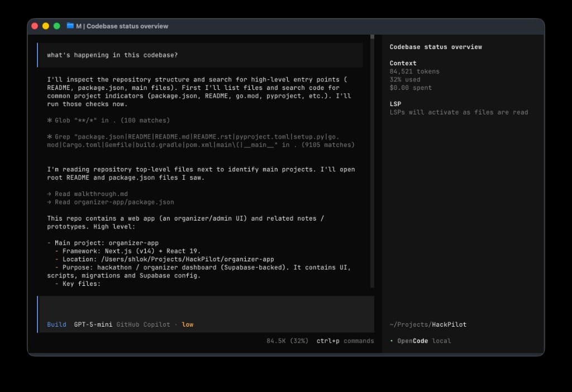Viewport: 572px width, 392px height.
Task: Click the Purpose: hackathon / organizer dashboard line
Action: [x=199, y=271]
